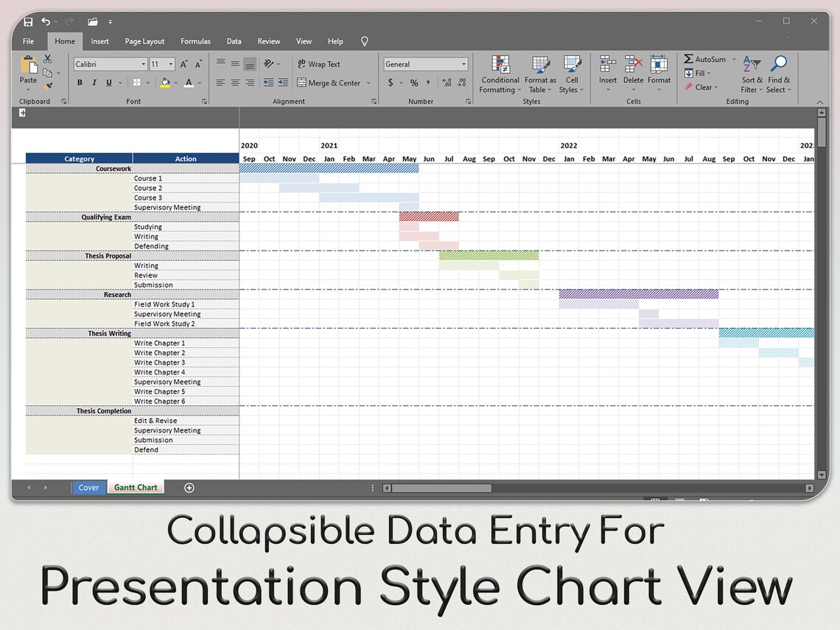The width and height of the screenshot is (840, 630).
Task: Insert cells
Action: 607,73
